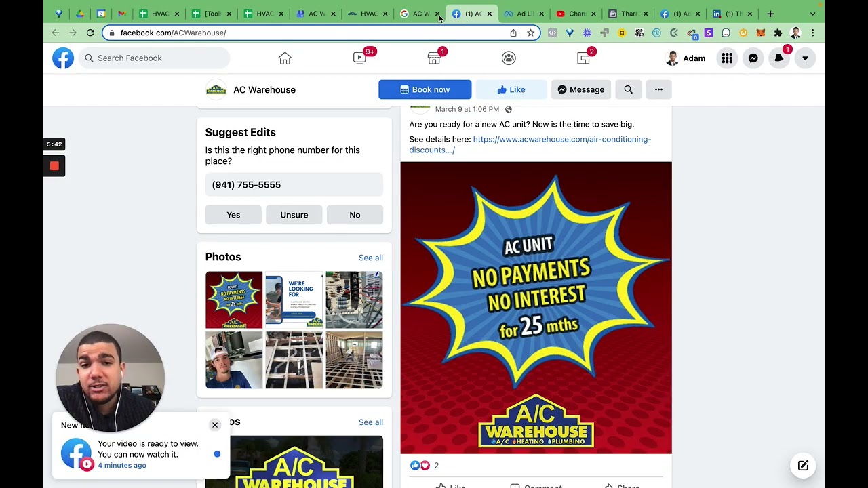Switch to the Google Drive tab

80,14
